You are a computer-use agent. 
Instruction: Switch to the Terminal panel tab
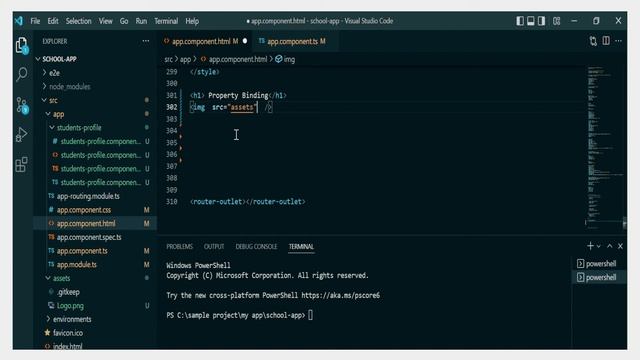point(301,247)
